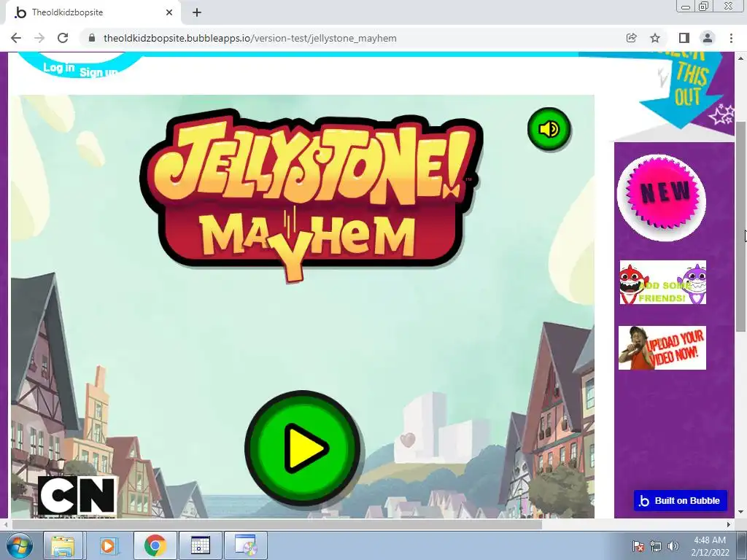Screen dimensions: 747x560
Task: Click the scroll right arrow
Action: coord(729,525)
